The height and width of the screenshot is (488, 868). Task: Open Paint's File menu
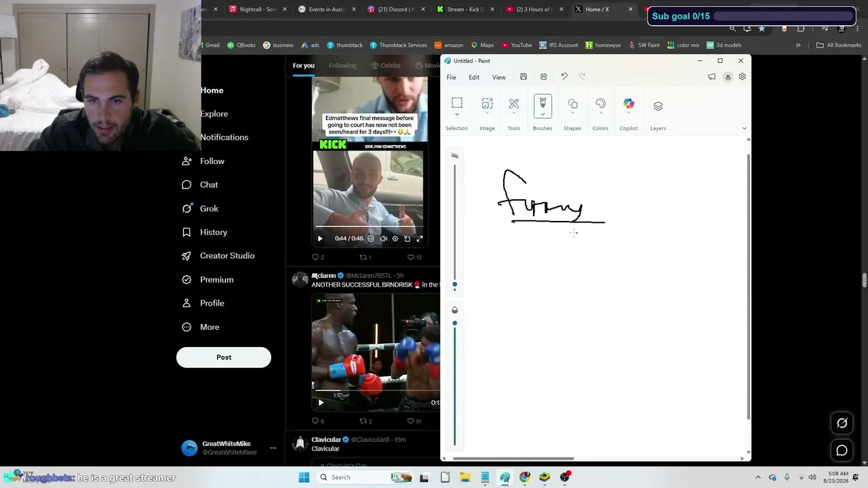point(451,77)
